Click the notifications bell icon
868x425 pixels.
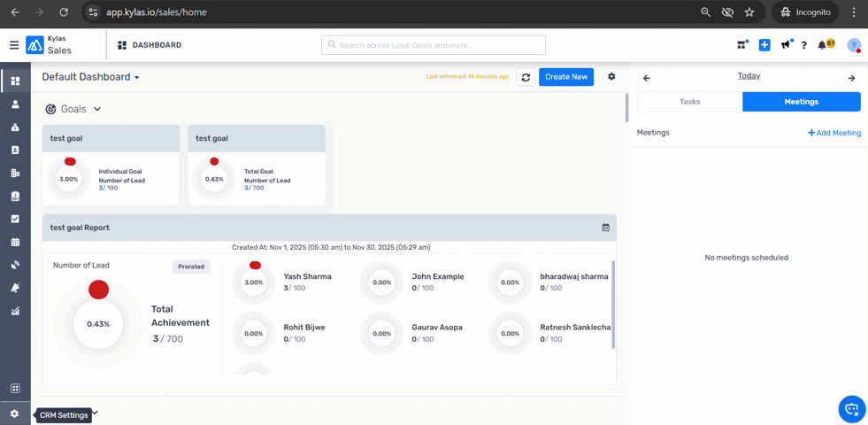(823, 45)
